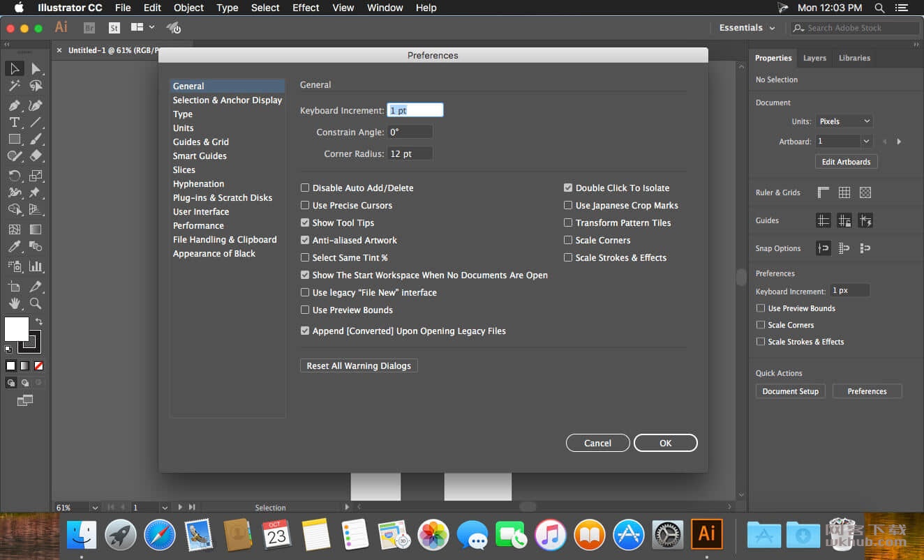924x560 pixels.
Task: Swap fill and stroke arrows
Action: coord(39,321)
